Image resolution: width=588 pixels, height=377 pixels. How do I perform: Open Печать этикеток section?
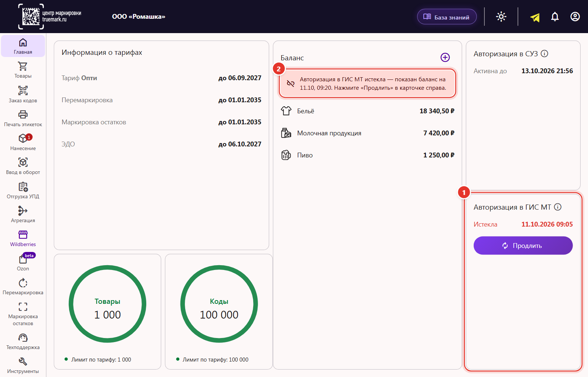23,118
